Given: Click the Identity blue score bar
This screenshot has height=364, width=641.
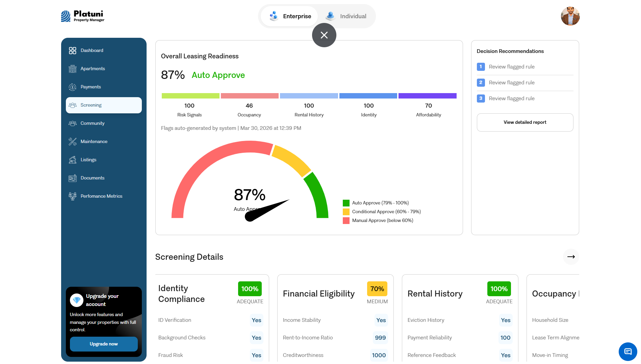Looking at the screenshot, I should (x=368, y=96).
